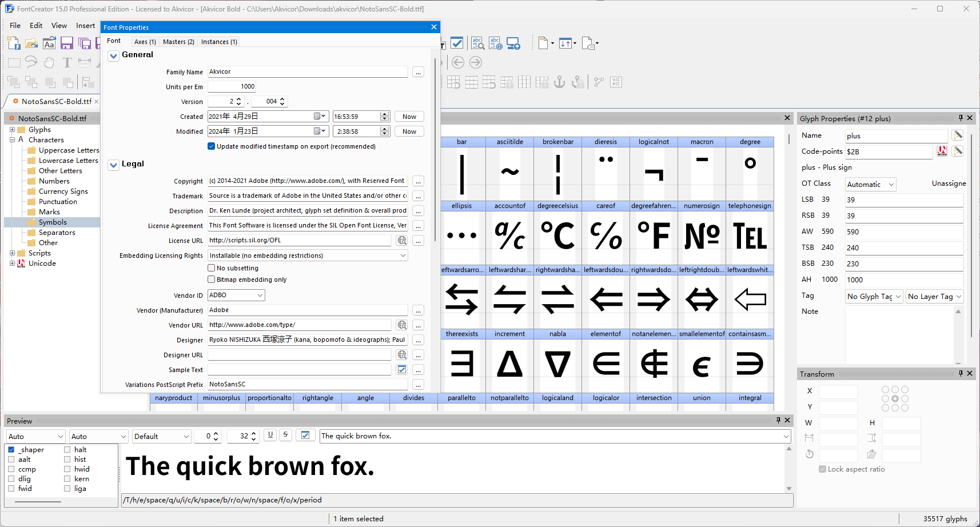Click the navigate back arrow icon
Screen dimensions: 980x527
[457, 62]
